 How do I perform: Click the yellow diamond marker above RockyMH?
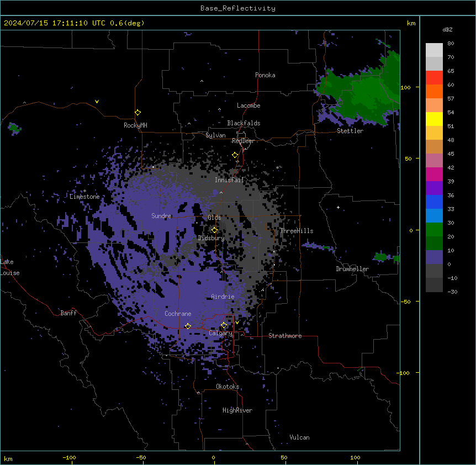[x=138, y=113]
